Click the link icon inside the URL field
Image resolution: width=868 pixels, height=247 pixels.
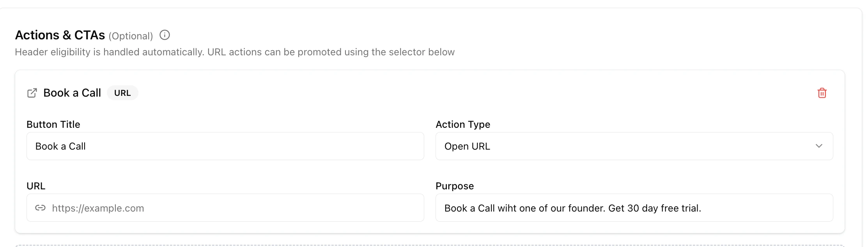coord(40,208)
